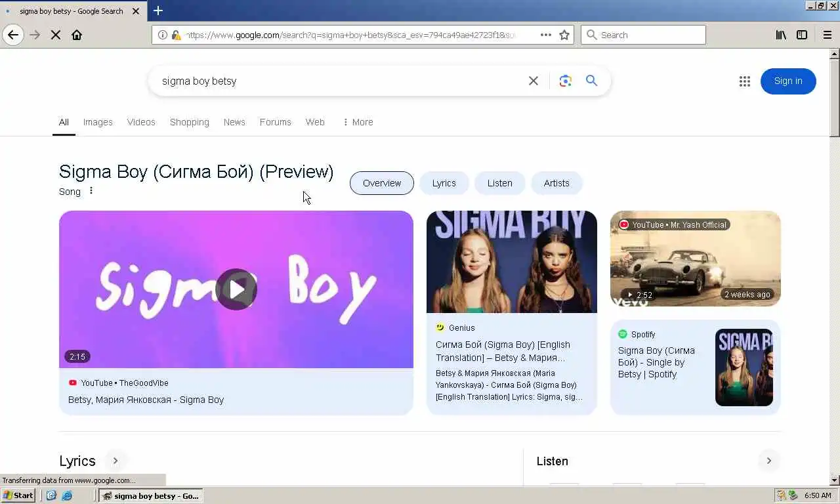Stop loading the page
The width and height of the screenshot is (840, 504).
coord(56,35)
